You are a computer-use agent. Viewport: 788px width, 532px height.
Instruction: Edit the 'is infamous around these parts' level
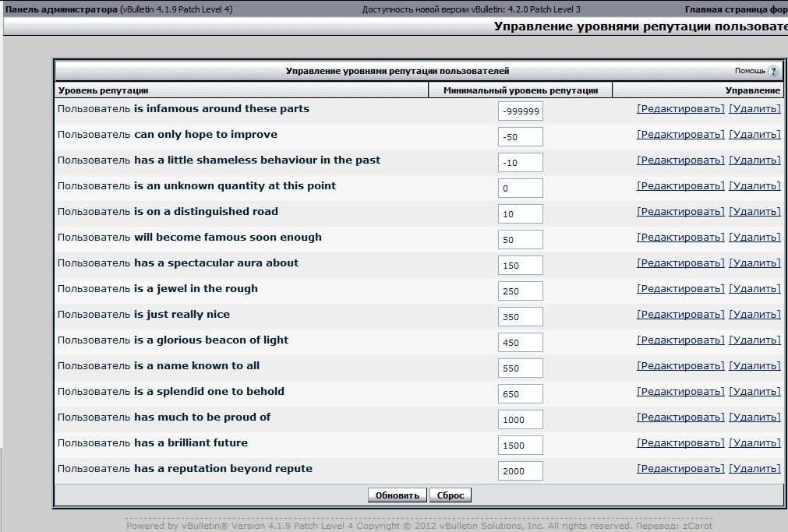(680, 109)
